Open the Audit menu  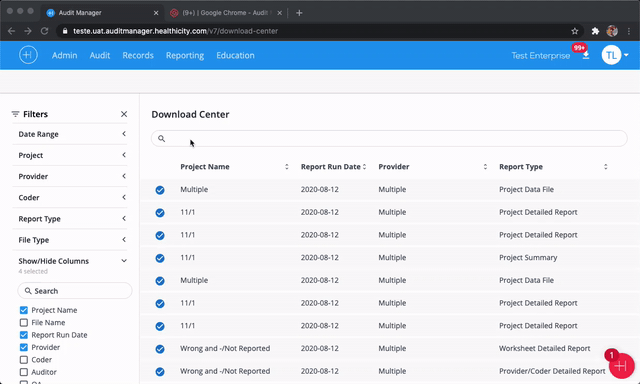coord(100,55)
